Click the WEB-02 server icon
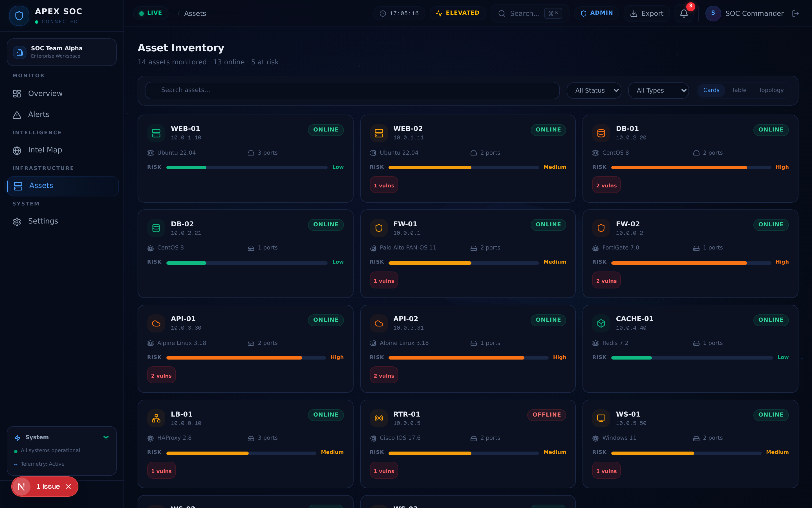The height and width of the screenshot is (508, 812). coord(379,133)
